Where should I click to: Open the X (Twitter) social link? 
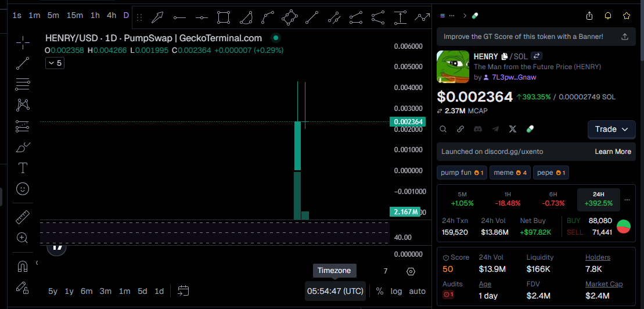pos(513,129)
